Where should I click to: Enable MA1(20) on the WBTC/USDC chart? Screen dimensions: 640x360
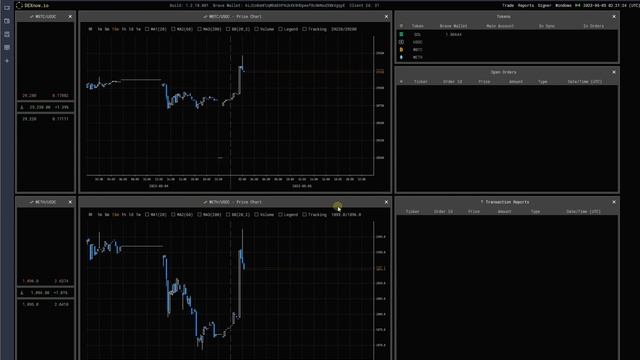click(x=147, y=29)
